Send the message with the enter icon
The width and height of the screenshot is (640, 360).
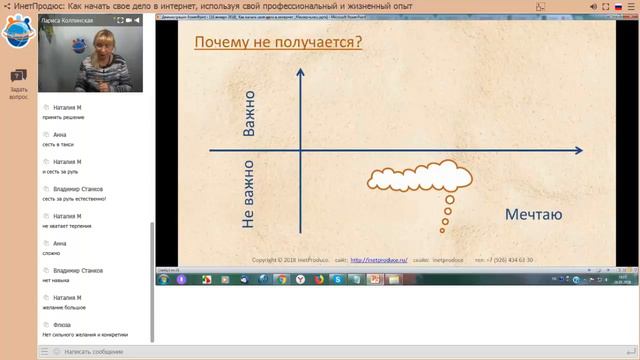coord(631,351)
